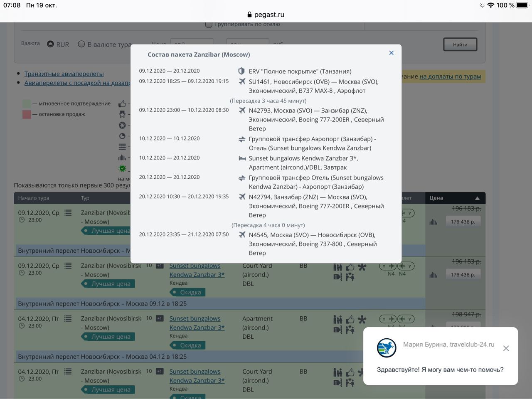Screen dimensions: 532x399
Task: Open Sunset bungalows link in 09.12.2020 Court Yard row
Action: click(197, 270)
